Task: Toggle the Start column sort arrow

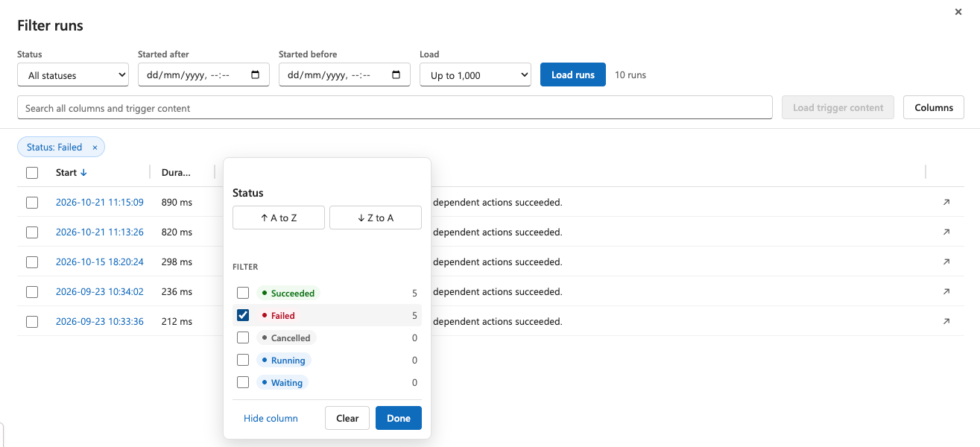Action: [x=83, y=172]
